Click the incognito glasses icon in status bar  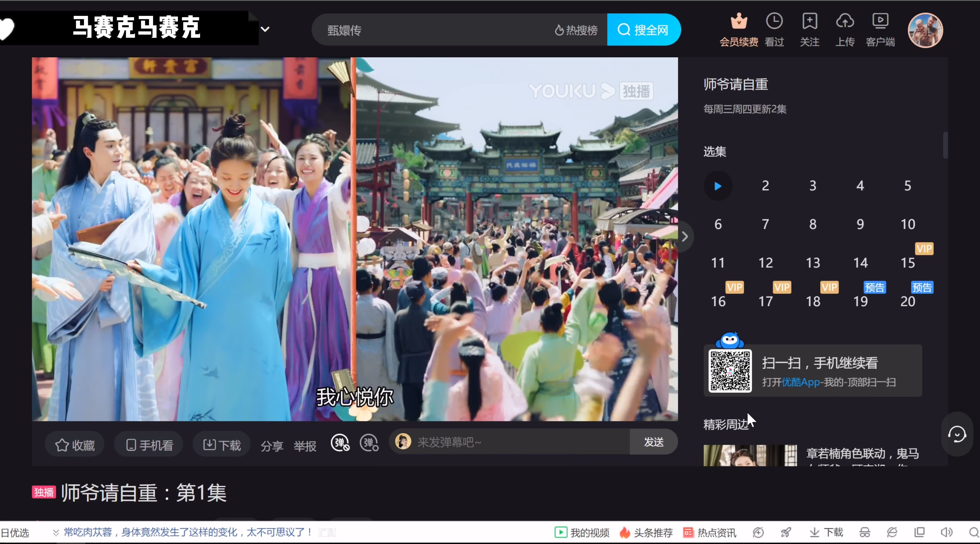tap(865, 532)
